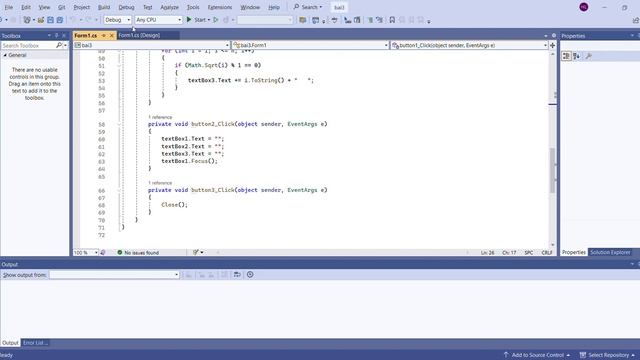Collapse the General group in Toolbox
This screenshot has height=360, width=640.
[5, 55]
